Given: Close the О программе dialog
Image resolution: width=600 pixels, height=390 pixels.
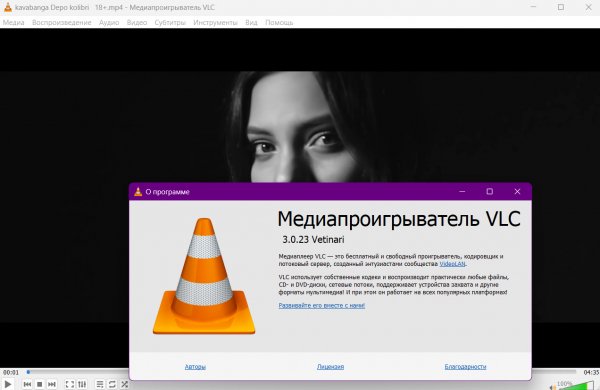Looking at the screenshot, I should (517, 191).
